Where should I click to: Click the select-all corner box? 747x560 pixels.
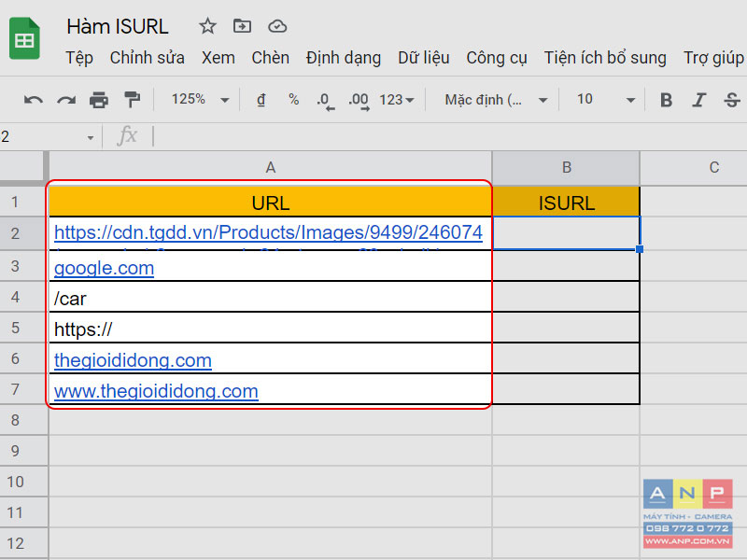pyautogui.click(x=22, y=167)
